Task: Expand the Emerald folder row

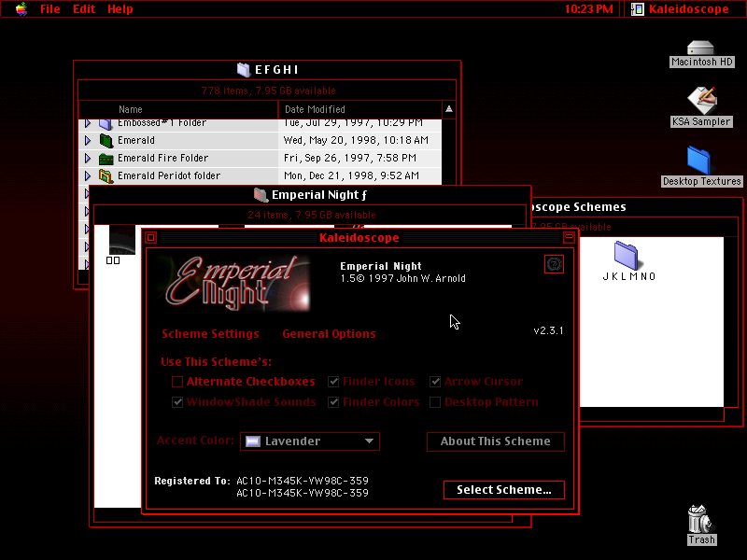Action: pyautogui.click(x=88, y=141)
